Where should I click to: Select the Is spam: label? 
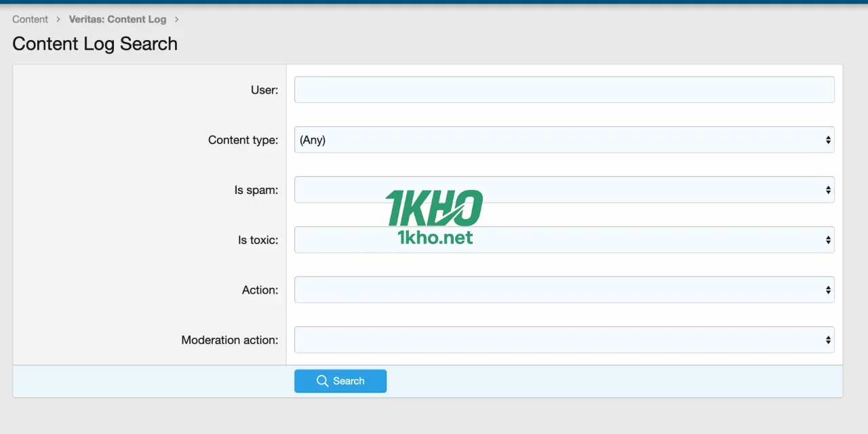(256, 190)
